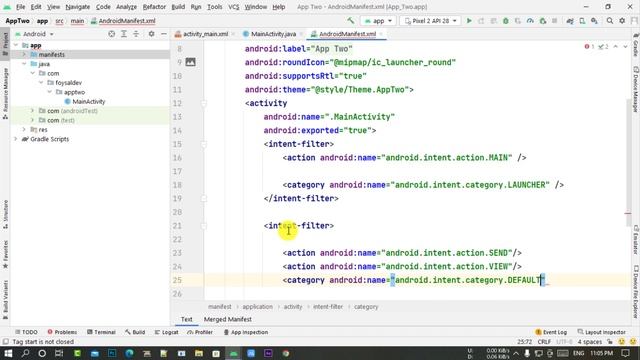Open the Build menu

[178, 7]
